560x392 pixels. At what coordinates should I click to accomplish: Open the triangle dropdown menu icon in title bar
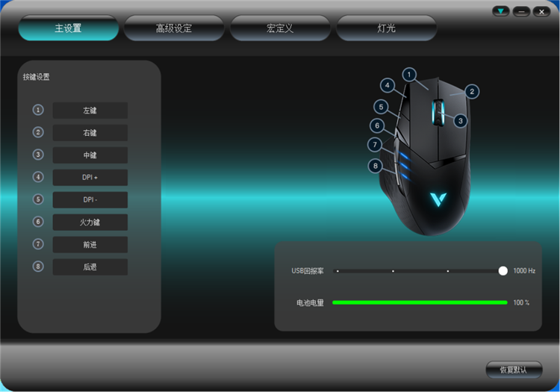(x=501, y=11)
